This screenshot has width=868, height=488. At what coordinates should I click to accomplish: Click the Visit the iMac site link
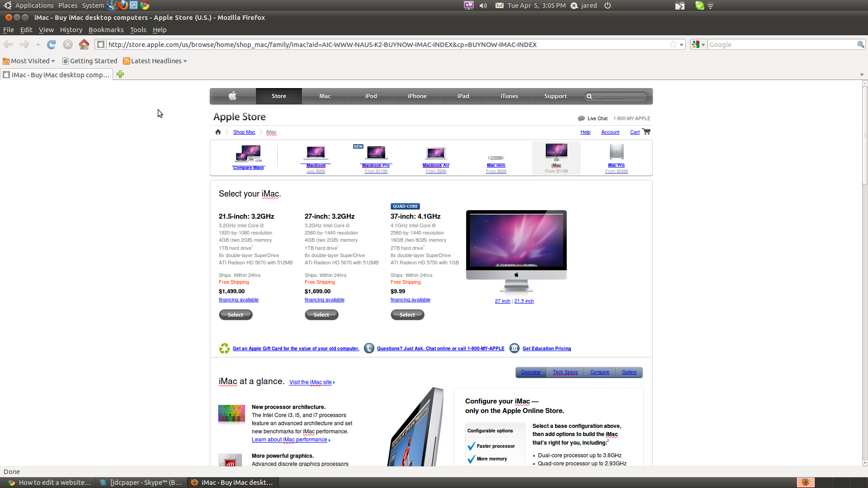(x=311, y=382)
